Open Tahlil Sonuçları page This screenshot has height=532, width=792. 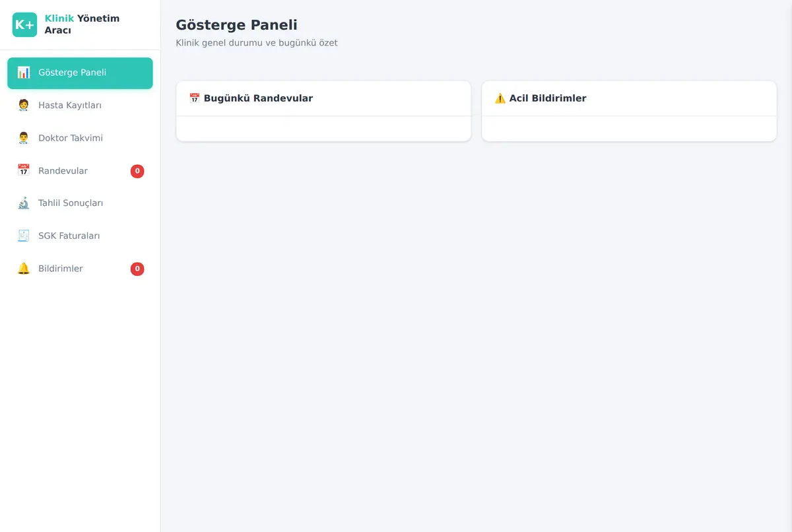(80, 203)
